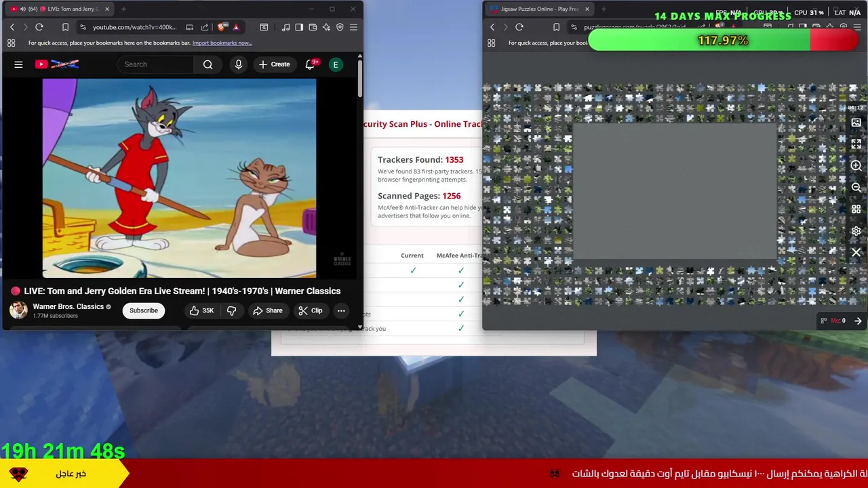Reload the puzzle page

pos(519,27)
